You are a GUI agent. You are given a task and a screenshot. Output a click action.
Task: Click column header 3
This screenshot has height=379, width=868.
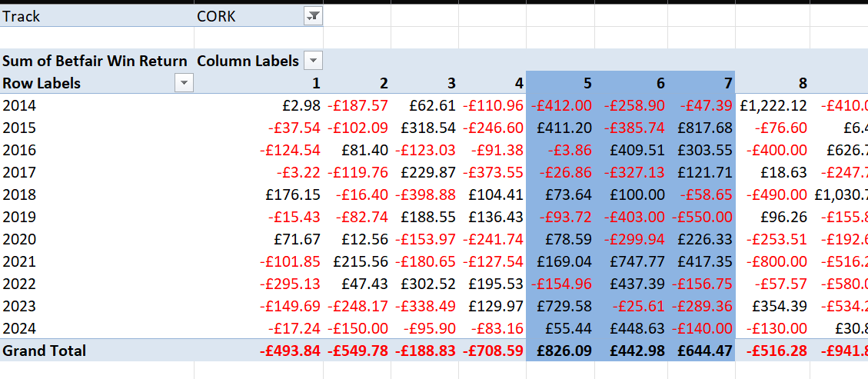click(424, 83)
